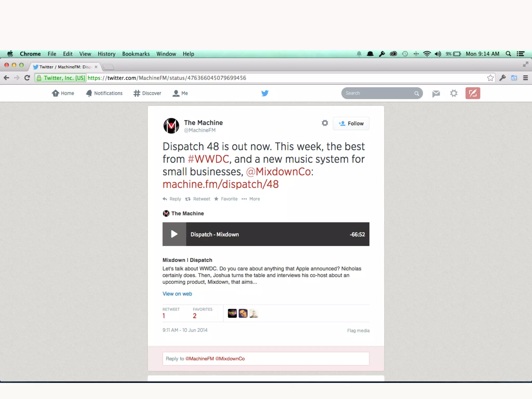Open tweet gear dropdown beside Follow
The width and height of the screenshot is (532, 399).
coord(325,123)
